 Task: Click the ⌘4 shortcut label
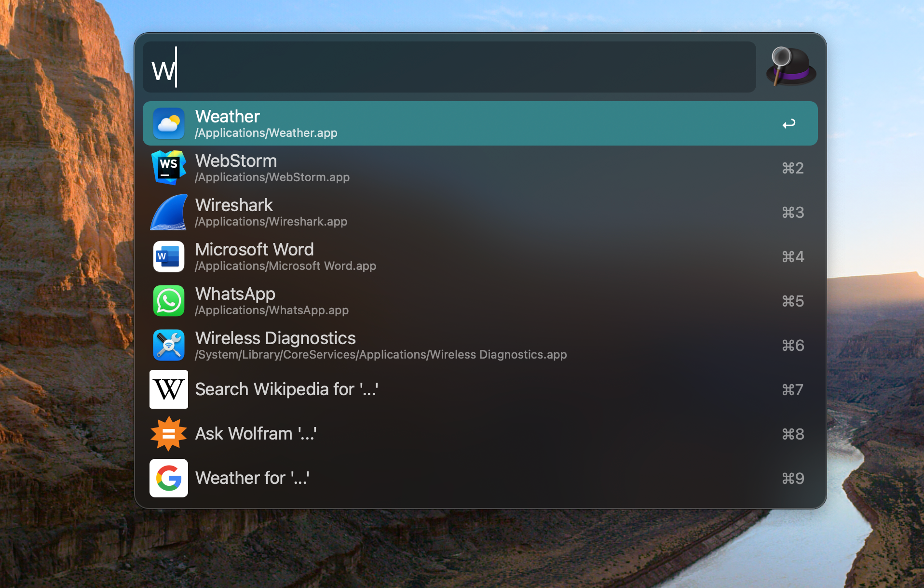point(793,256)
